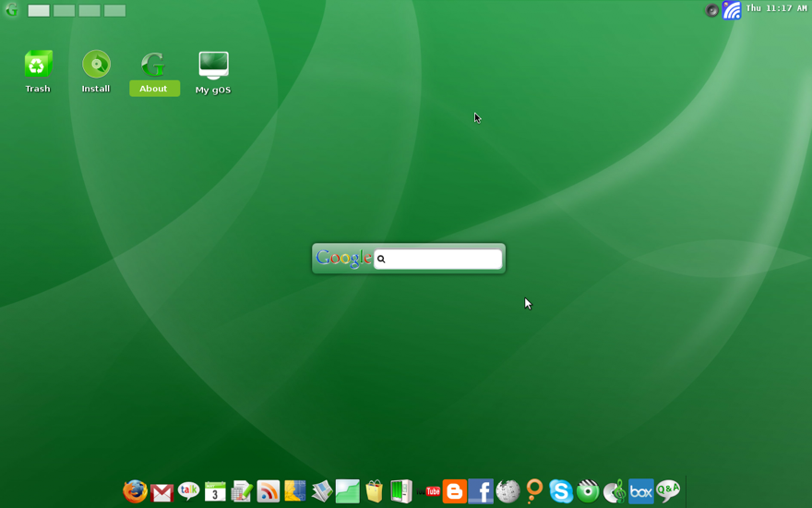Screen dimensions: 812x508
Task: Open the green vending machine icon
Action: [400, 490]
